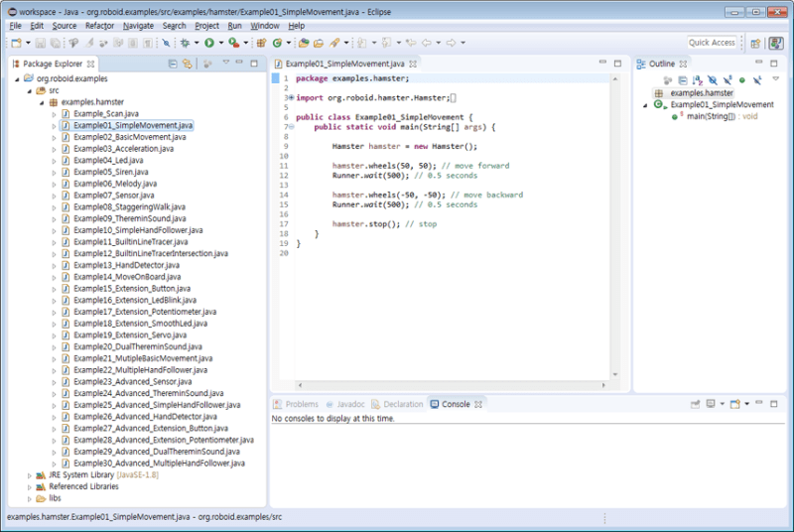Click the Open Type toolbar icon
This screenshot has width=794, height=532.
click(x=304, y=43)
